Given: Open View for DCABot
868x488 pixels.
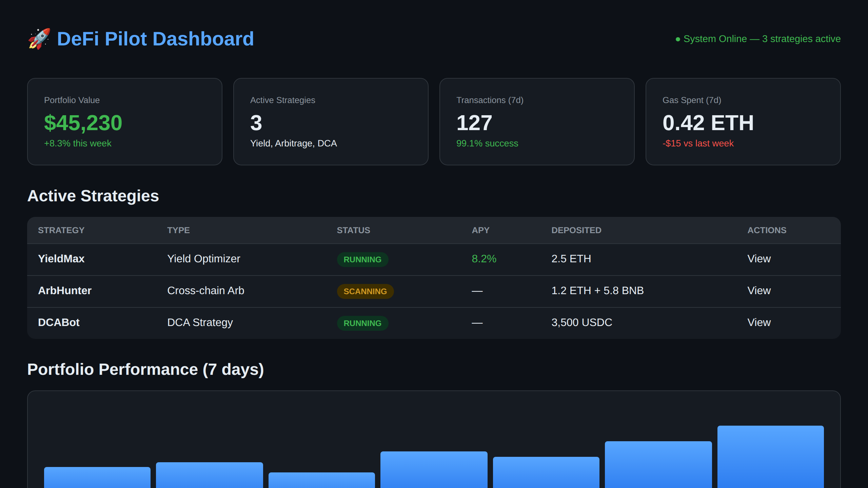Looking at the screenshot, I should point(759,322).
